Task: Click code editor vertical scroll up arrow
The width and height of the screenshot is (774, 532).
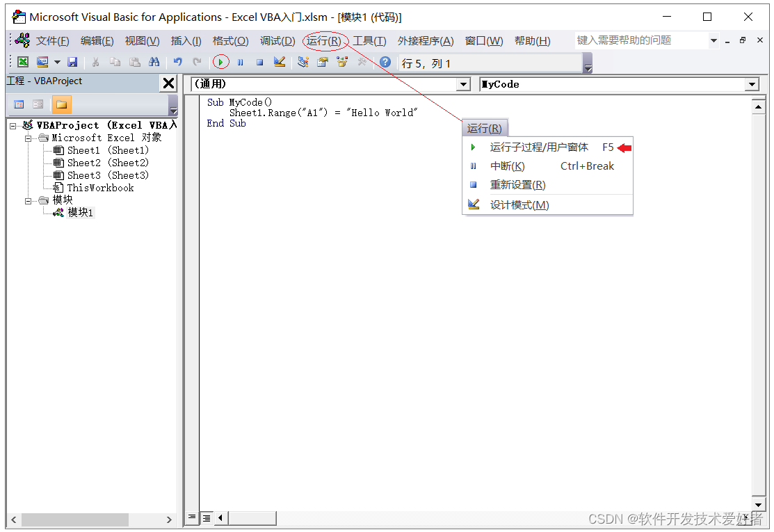Action: coord(758,106)
